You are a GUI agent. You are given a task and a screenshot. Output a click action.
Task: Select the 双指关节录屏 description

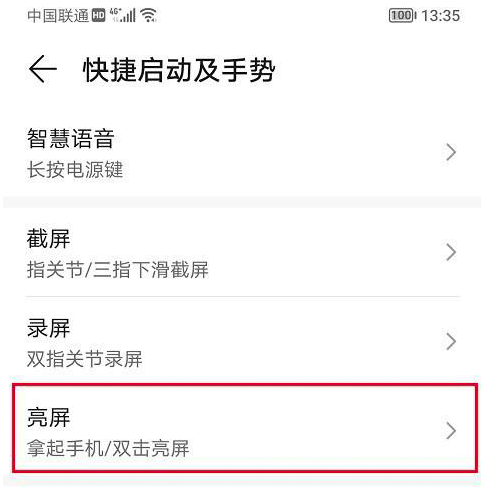coord(85,359)
